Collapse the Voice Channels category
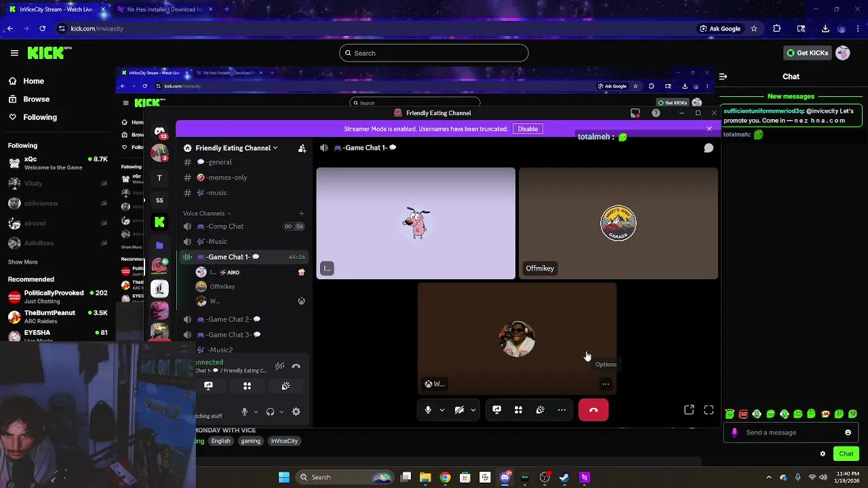Image resolution: width=868 pixels, height=488 pixels. (207, 213)
